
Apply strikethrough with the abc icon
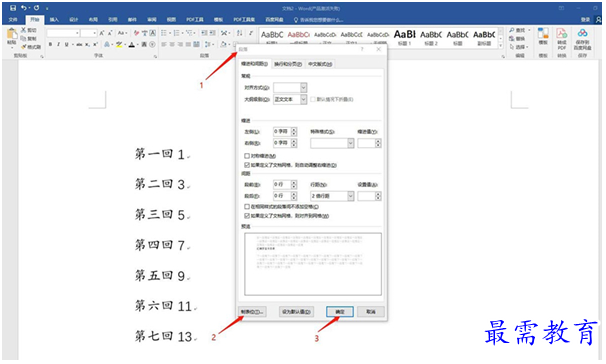(x=79, y=45)
